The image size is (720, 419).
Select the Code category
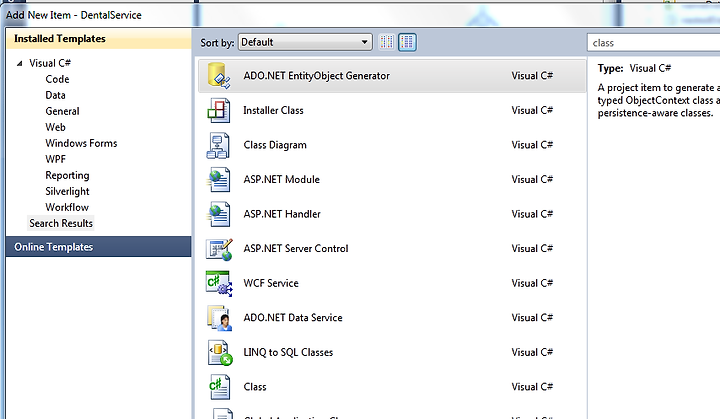pyautogui.click(x=57, y=79)
